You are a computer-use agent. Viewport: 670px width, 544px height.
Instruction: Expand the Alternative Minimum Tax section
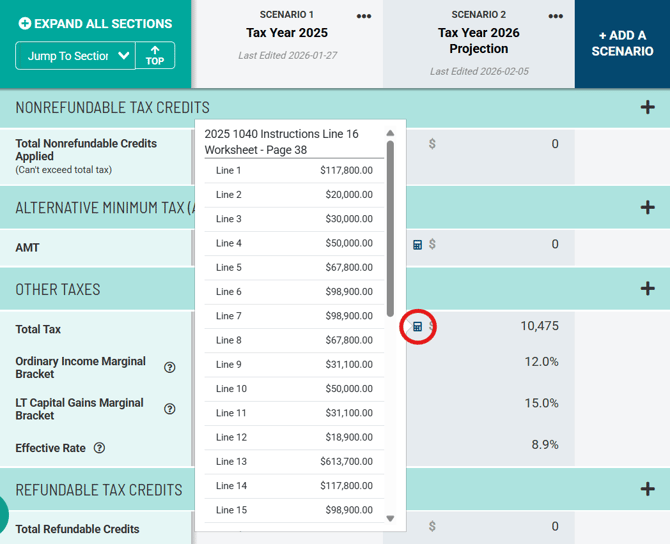(x=647, y=208)
